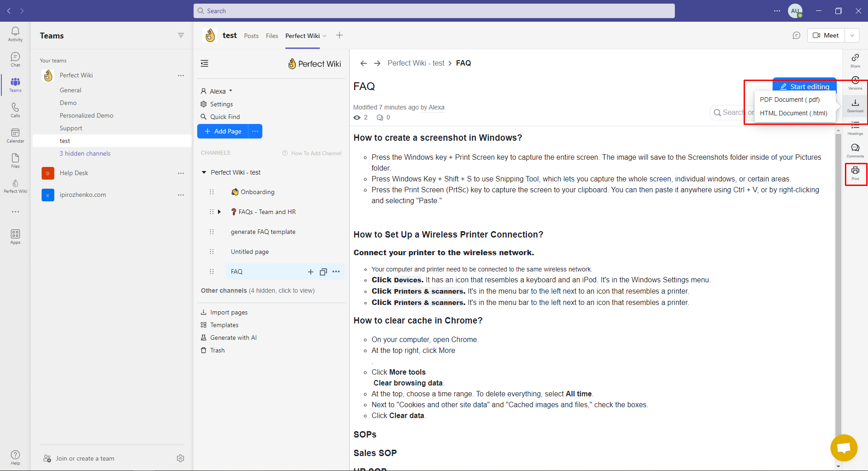The image size is (868, 471).
Task: Click the Share icon
Action: 855,60
